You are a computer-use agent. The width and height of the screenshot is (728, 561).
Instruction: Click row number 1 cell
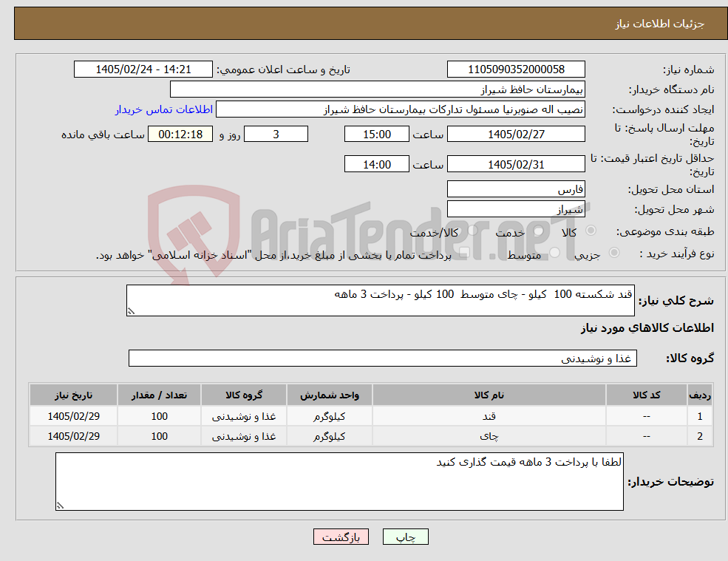pyautogui.click(x=700, y=416)
